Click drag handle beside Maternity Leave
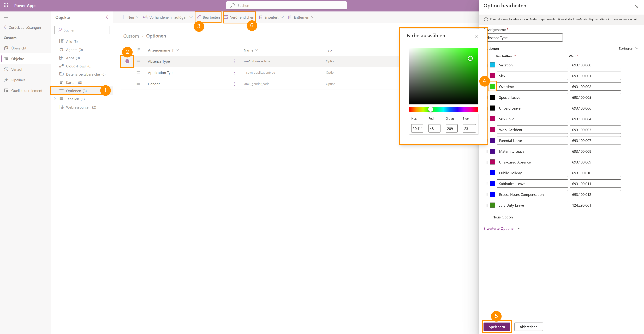Image resolution: width=644 pixels, height=334 pixels. (486, 152)
